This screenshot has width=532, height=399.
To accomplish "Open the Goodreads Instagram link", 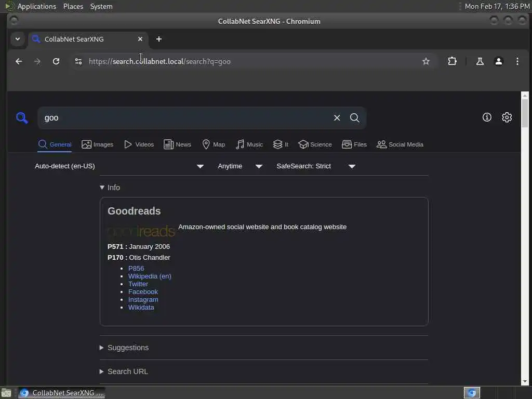I will (143, 300).
